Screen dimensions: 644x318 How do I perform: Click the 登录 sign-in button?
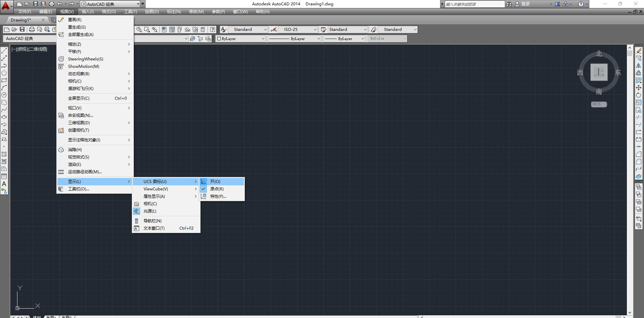(x=523, y=4)
